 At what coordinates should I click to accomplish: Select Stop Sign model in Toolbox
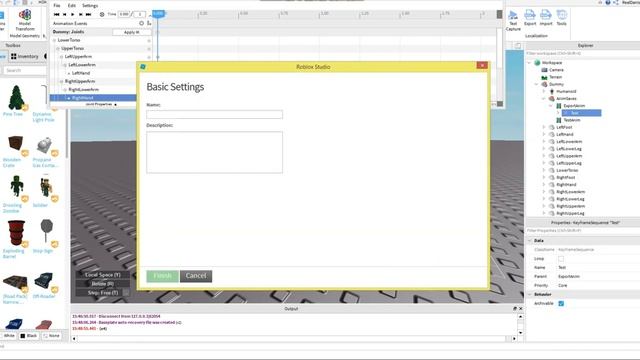(46, 231)
